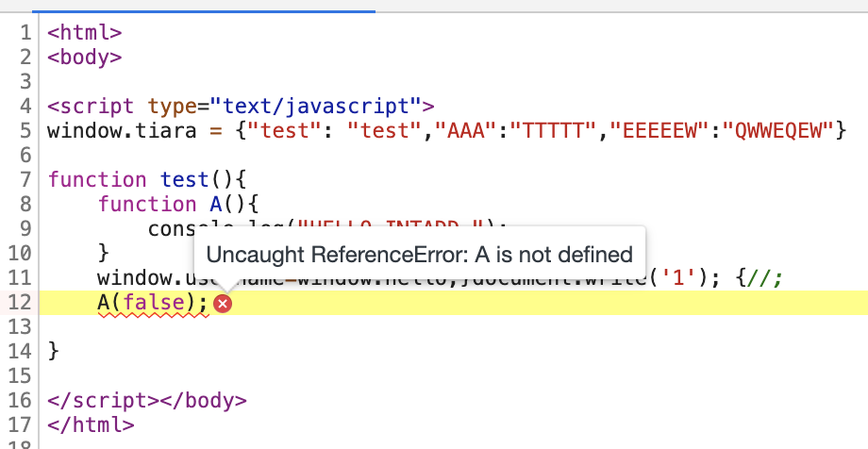The image size is (868, 449).
Task: Click the 'A(false);' call on line 12
Action: [153, 303]
